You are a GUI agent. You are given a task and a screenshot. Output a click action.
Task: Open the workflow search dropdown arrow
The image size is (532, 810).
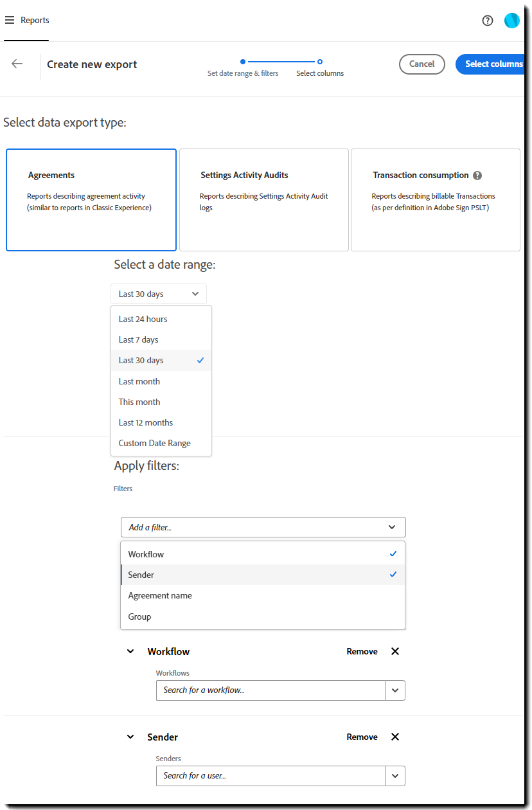tap(396, 690)
